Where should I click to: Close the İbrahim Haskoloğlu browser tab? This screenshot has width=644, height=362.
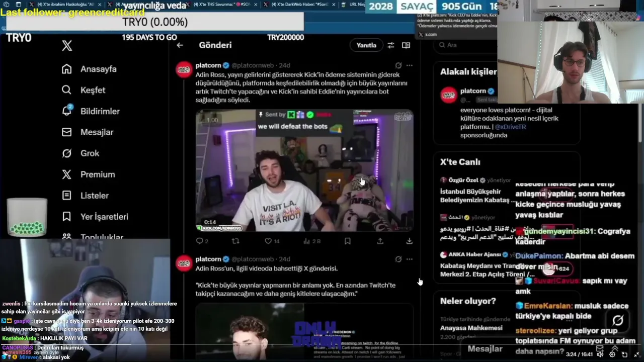(x=99, y=5)
